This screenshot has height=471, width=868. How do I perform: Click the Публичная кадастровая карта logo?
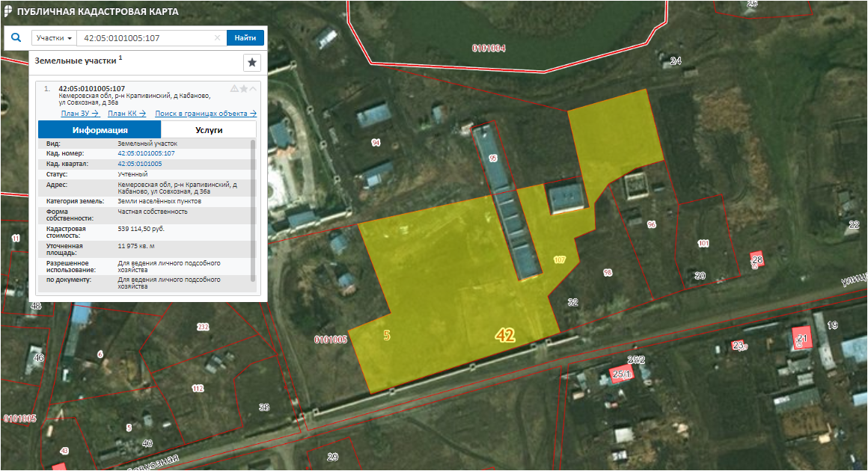click(9, 11)
